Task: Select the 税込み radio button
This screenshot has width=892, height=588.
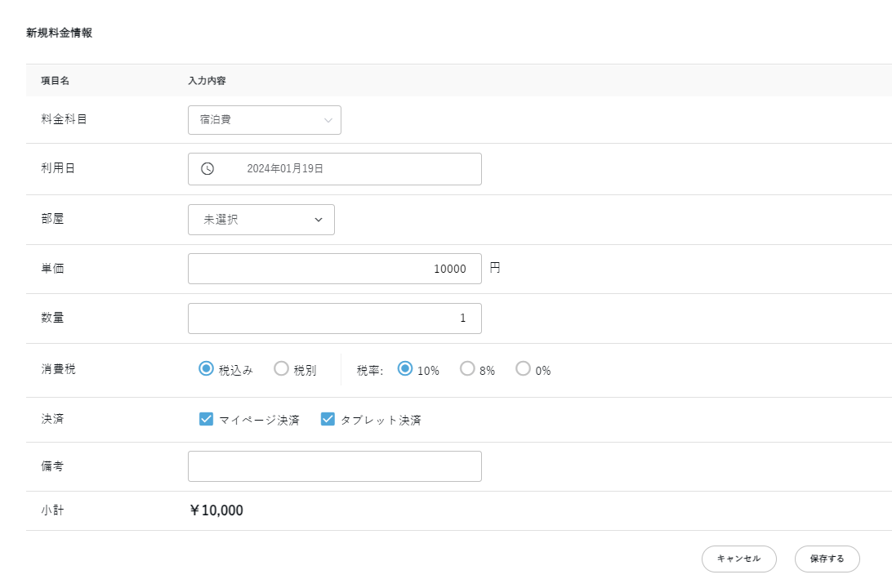Action: click(x=206, y=369)
